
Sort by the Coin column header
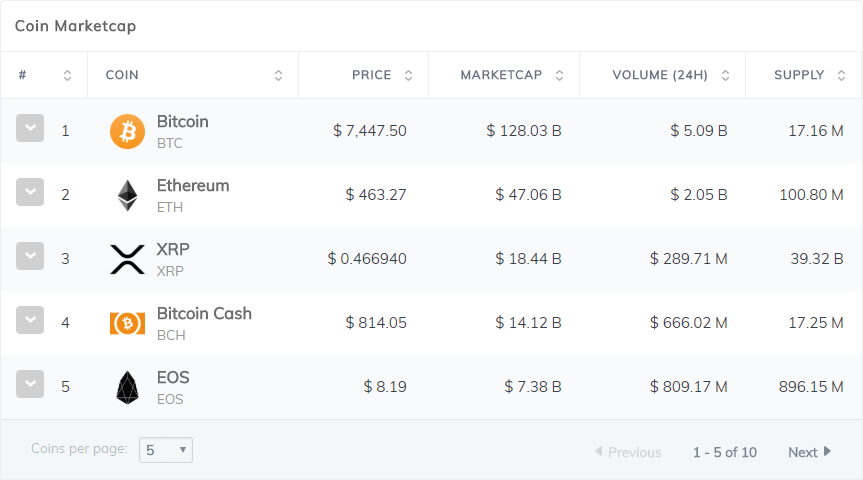point(122,75)
